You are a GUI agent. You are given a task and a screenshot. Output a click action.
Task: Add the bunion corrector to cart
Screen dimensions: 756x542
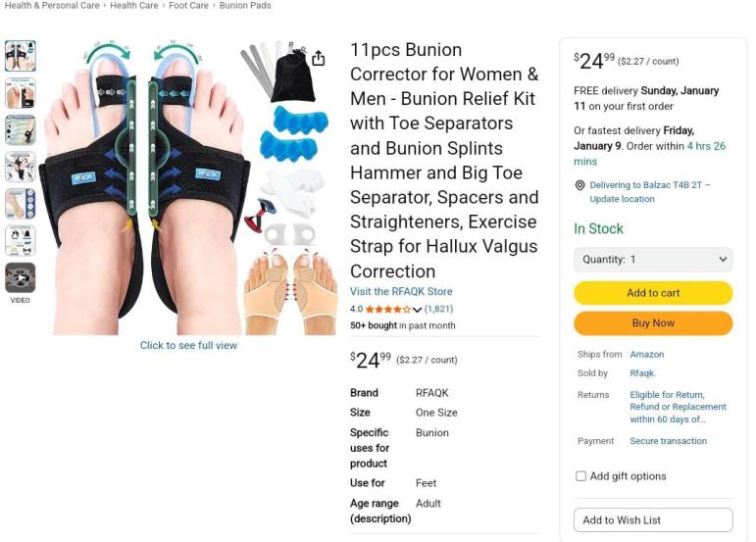click(x=653, y=293)
